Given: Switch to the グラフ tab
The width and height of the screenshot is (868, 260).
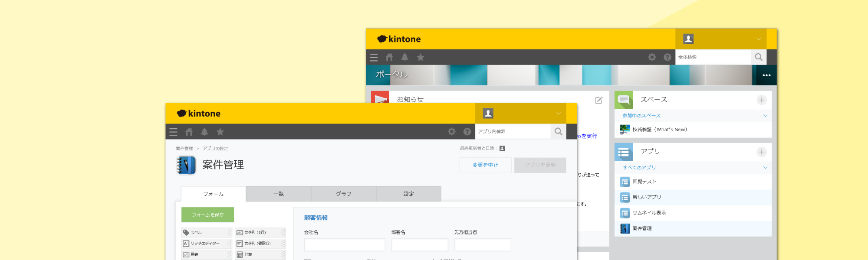Looking at the screenshot, I should click(x=344, y=194).
